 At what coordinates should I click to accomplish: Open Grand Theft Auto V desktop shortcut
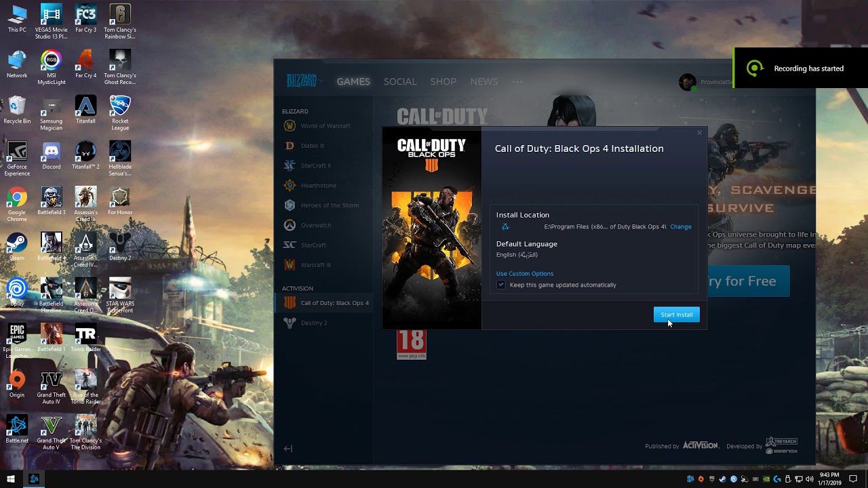(x=51, y=432)
